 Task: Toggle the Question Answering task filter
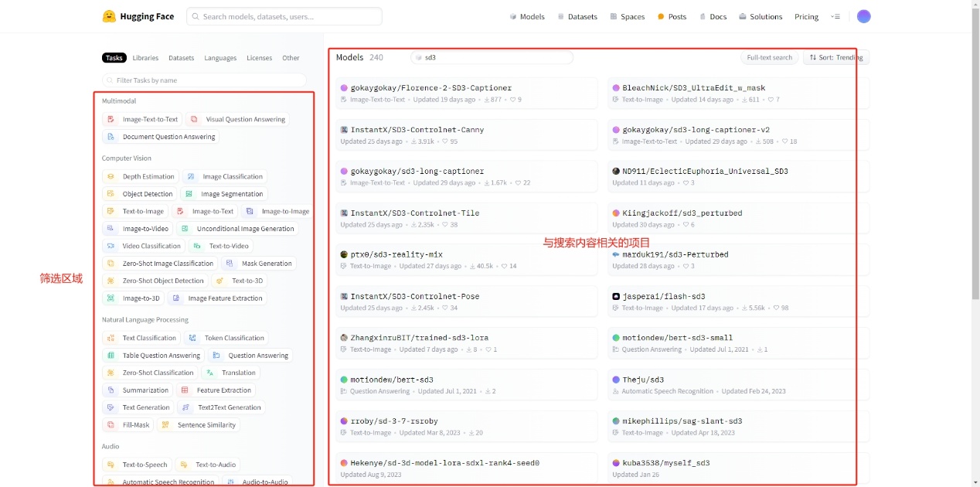[x=250, y=356]
